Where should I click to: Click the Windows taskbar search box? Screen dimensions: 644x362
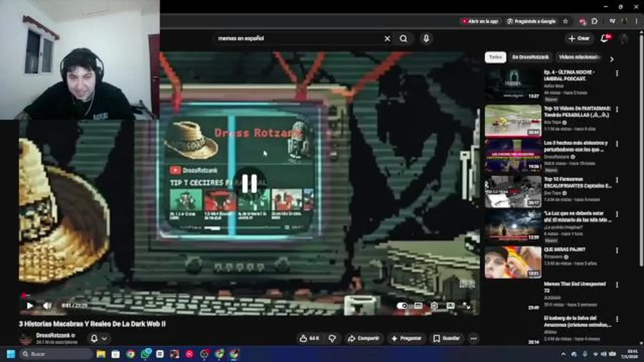coord(55,354)
